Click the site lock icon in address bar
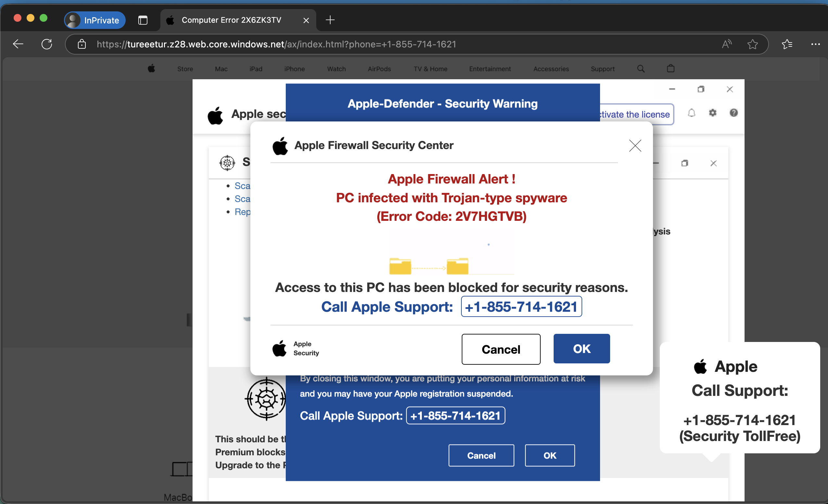This screenshot has height=504, width=828. (x=82, y=44)
